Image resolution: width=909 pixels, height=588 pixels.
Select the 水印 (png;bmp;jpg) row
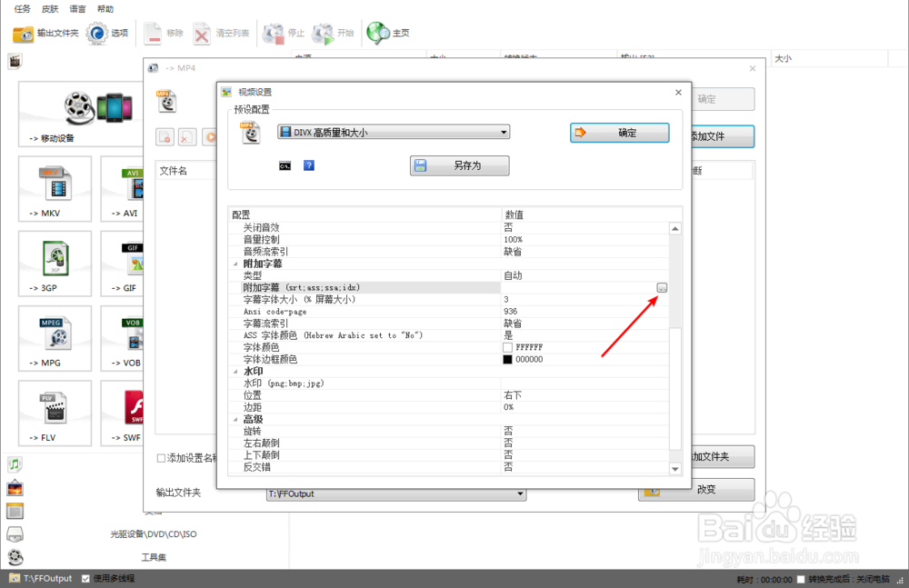coord(449,384)
